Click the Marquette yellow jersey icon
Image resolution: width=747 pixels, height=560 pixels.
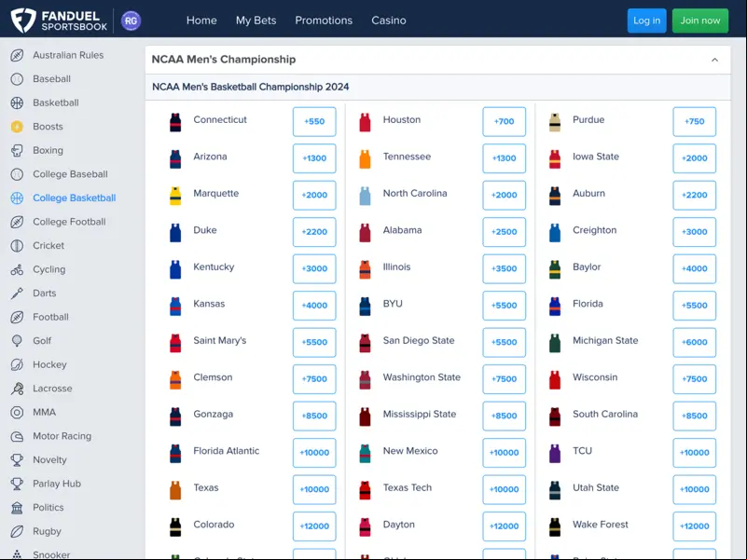[175, 196]
